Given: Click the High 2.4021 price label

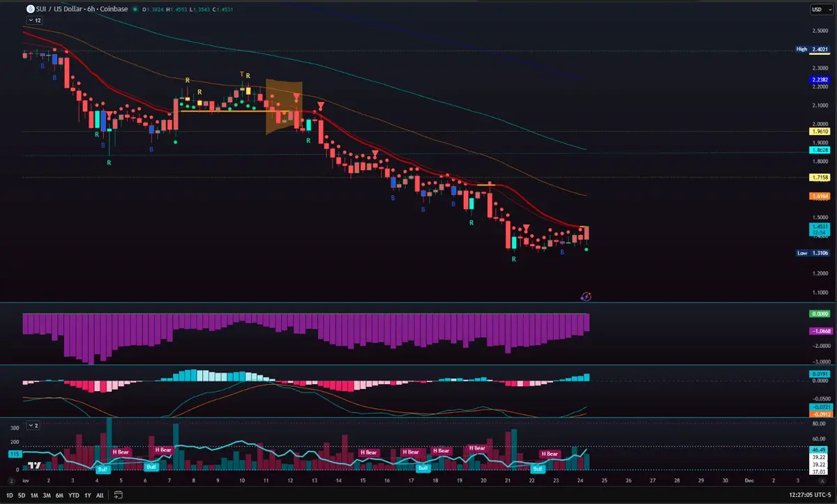Looking at the screenshot, I should tap(813, 49).
